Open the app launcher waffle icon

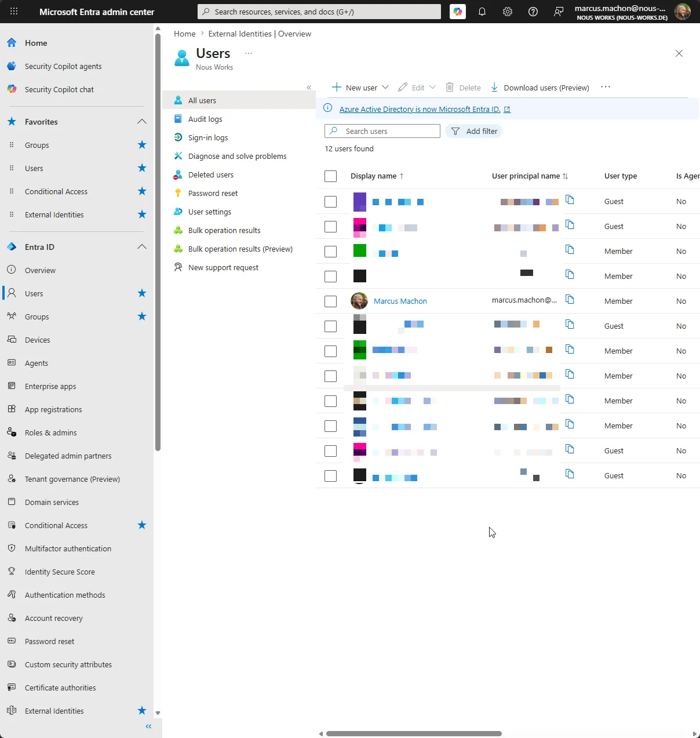coord(14,12)
